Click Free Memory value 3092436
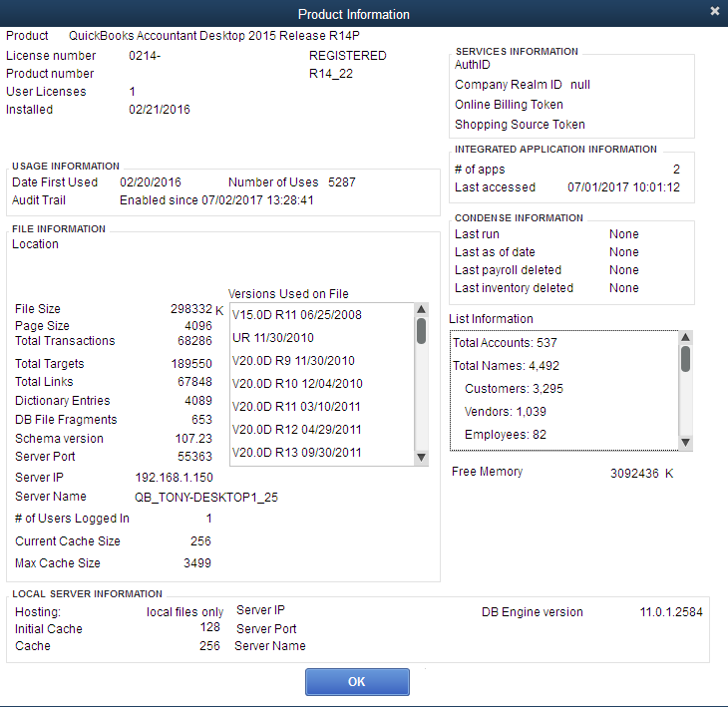This screenshot has height=707, width=728. 634,474
